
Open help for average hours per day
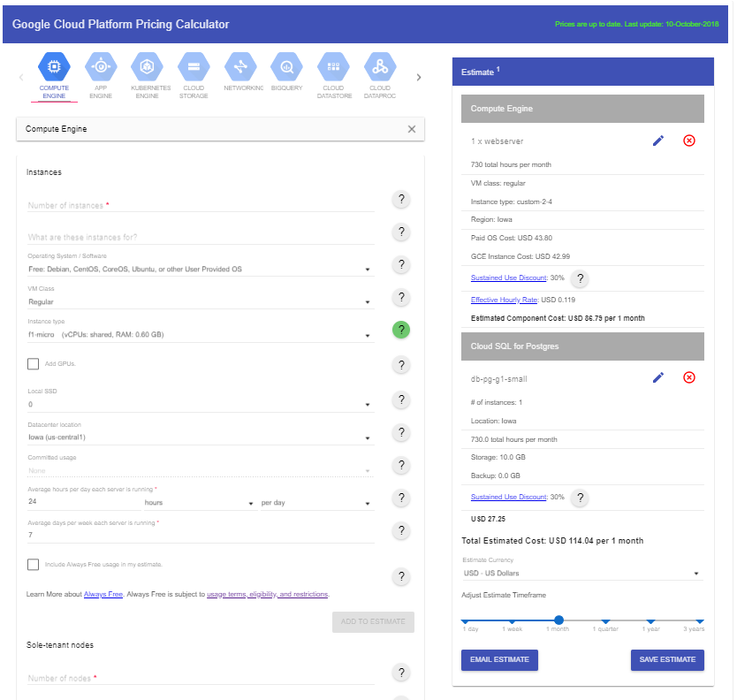(x=401, y=498)
